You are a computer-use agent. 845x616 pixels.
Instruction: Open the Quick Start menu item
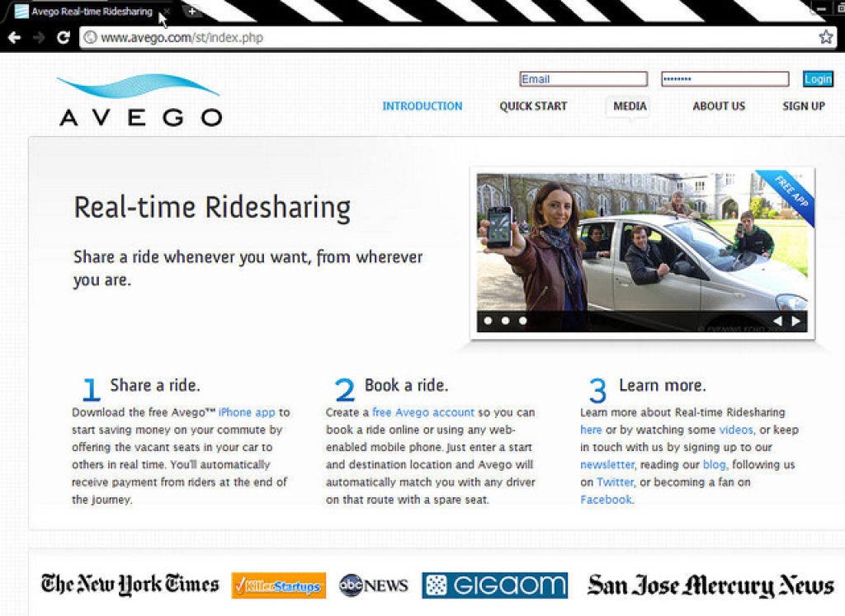[x=533, y=106]
